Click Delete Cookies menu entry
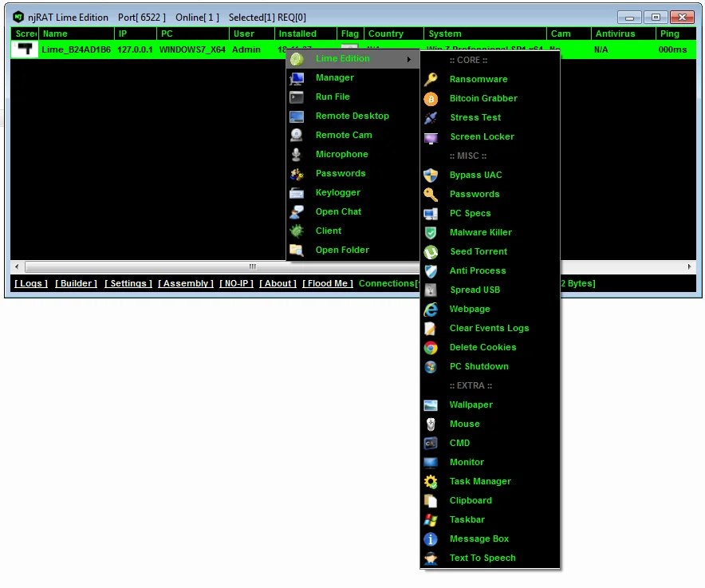This screenshot has height=588, width=705. coord(484,347)
